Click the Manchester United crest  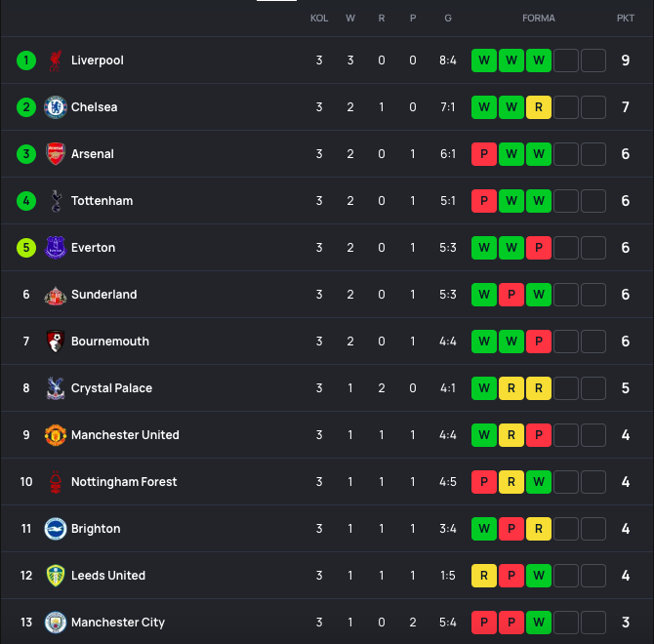pos(56,435)
